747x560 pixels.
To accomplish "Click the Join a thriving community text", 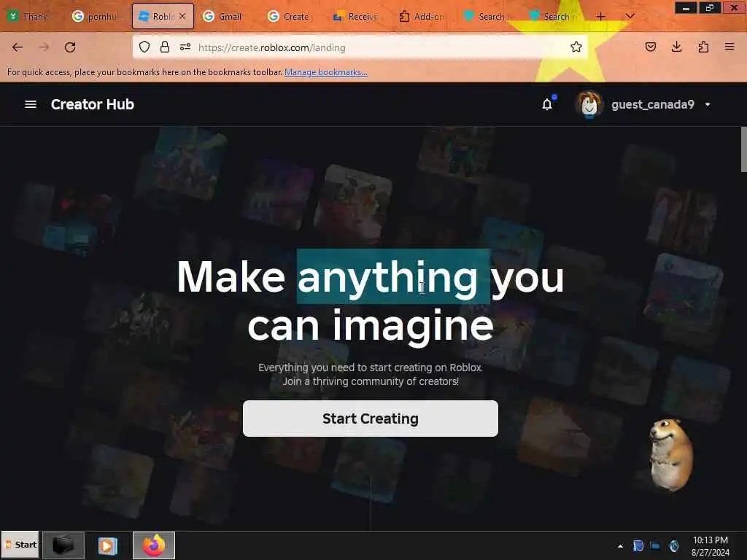I will tap(371, 381).
